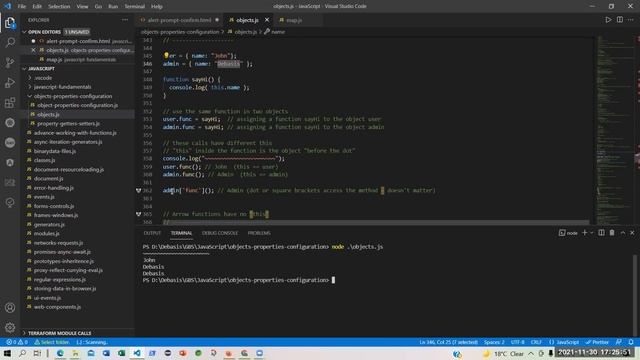Close the objects.js editor tab
This screenshot has width=640, height=360.
pos(267,20)
